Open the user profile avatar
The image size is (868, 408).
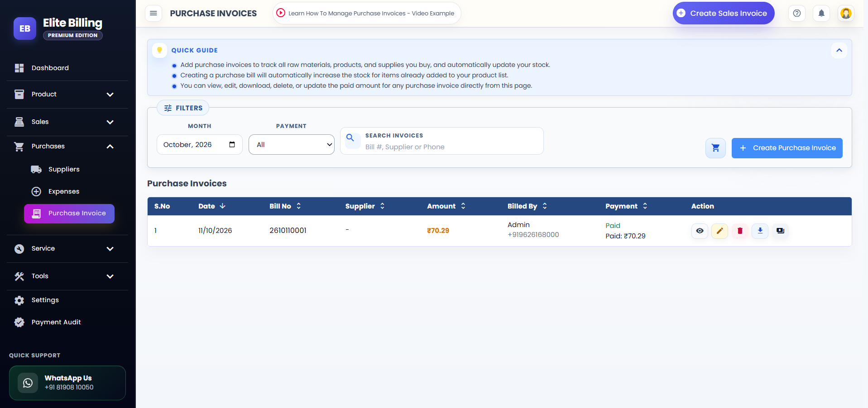point(846,13)
